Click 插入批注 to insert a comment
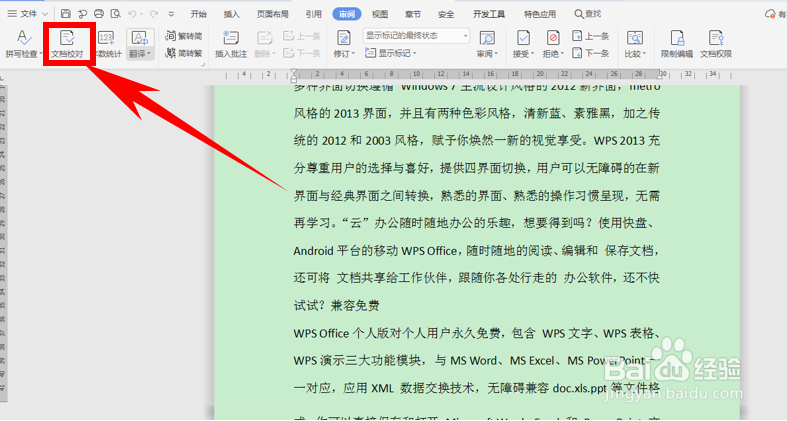 coord(231,44)
